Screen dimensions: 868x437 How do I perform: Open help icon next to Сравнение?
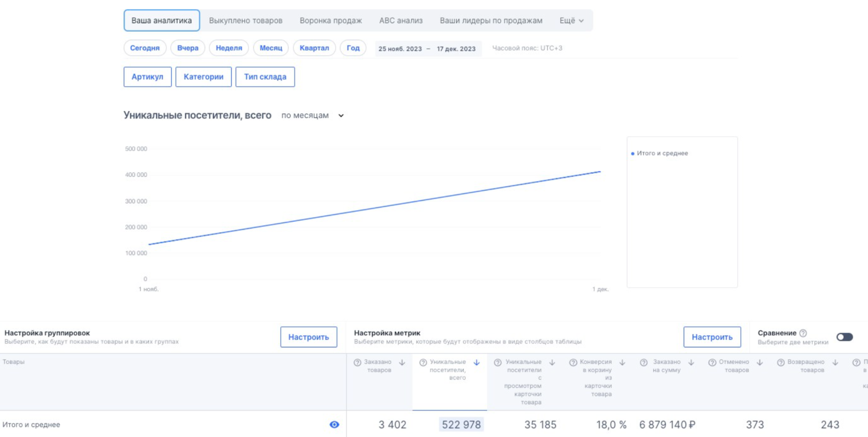[803, 333]
